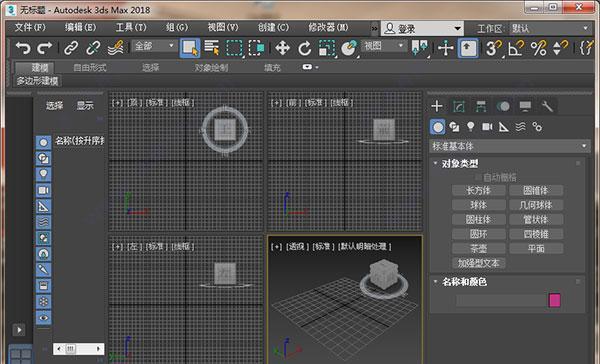
Task: Switch to the 对象绘制 ribbon tab
Action: [x=211, y=68]
